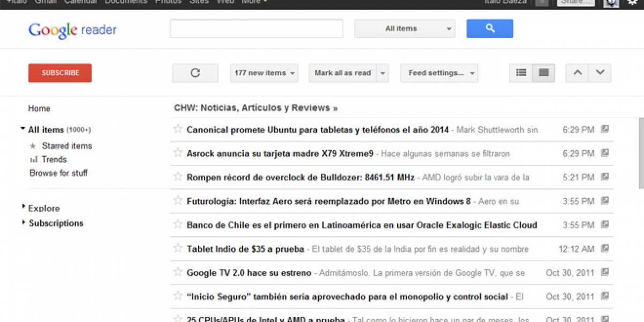Switch to expanded view icon

click(544, 73)
